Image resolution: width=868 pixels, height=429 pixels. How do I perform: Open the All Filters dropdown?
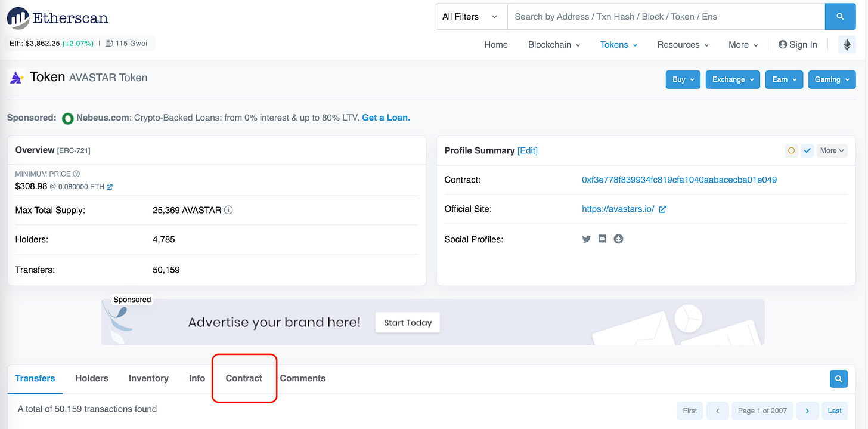pos(471,17)
